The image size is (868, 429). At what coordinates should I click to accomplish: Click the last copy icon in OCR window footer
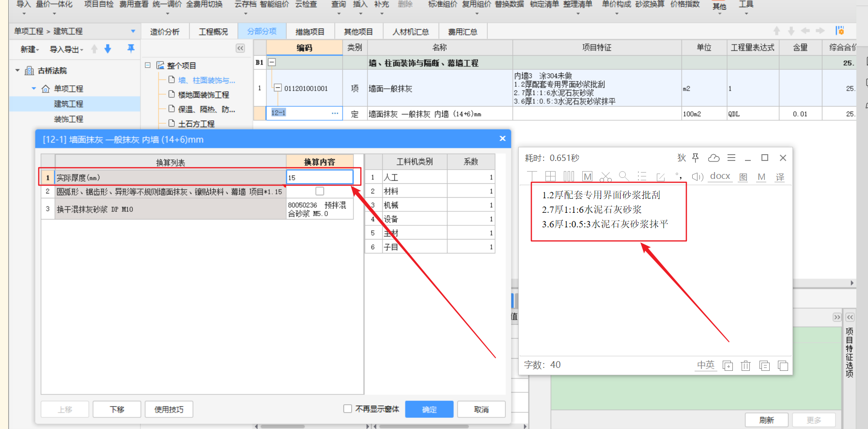tap(783, 365)
